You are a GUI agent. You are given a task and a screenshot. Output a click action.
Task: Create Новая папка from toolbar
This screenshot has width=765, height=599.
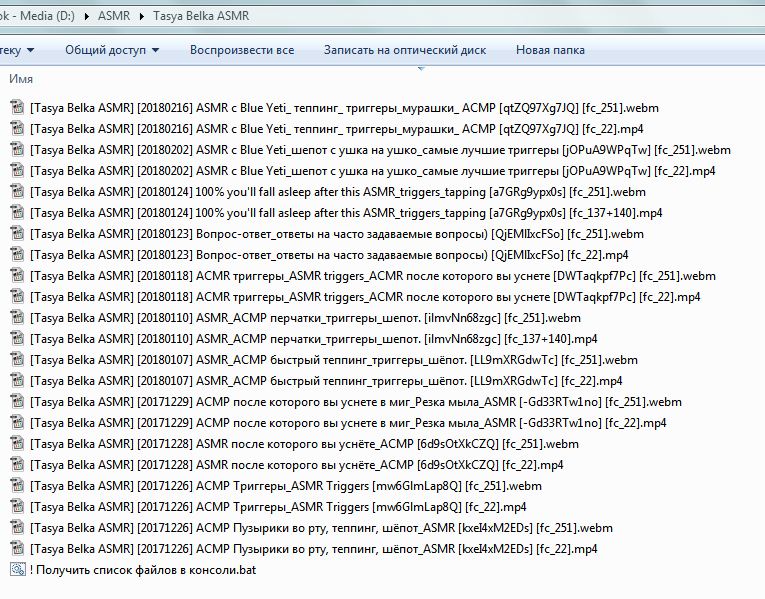(550, 50)
